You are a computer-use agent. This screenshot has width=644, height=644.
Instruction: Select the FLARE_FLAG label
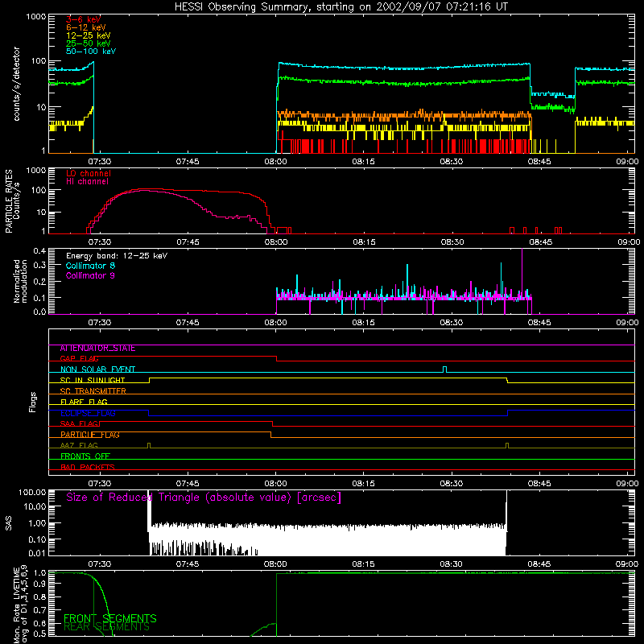point(84,402)
